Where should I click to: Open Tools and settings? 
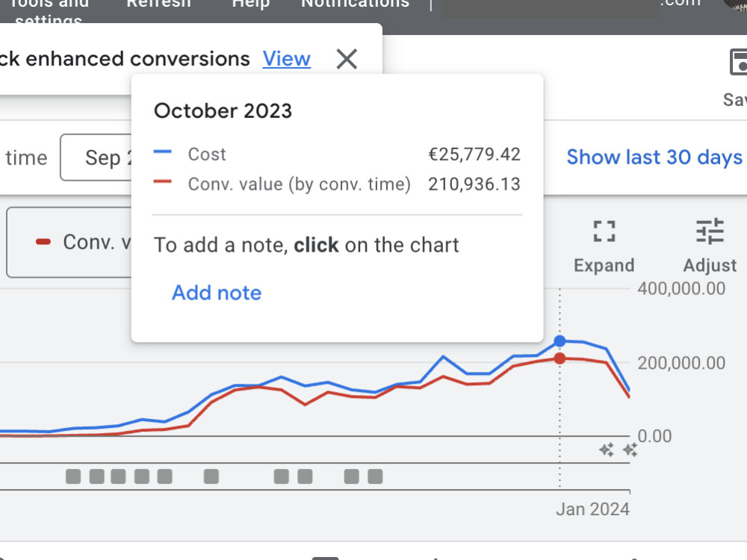(x=49, y=11)
